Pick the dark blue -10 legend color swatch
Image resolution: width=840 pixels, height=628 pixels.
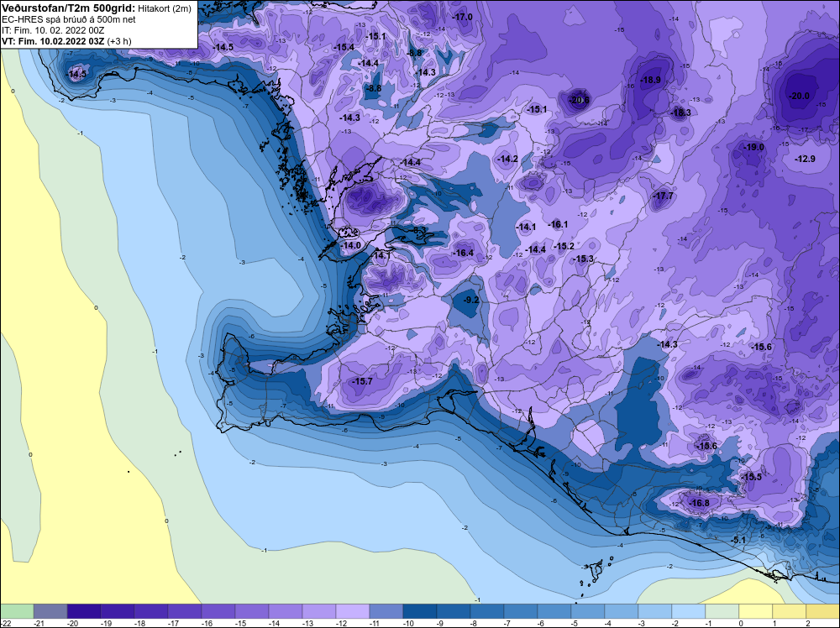[x=419, y=611]
